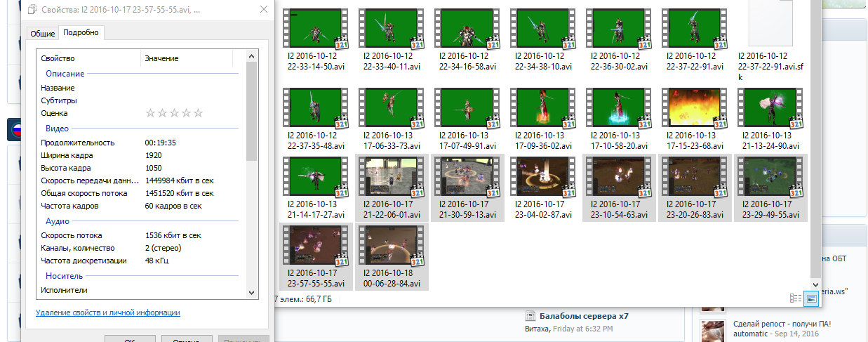
Task: Open forum thread Балаболы сервера x7
Action: pos(584,316)
